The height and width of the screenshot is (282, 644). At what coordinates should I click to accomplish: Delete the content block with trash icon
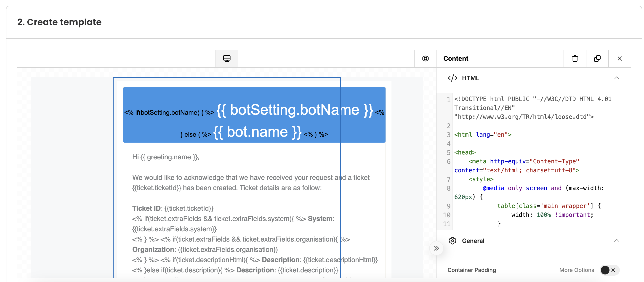tap(575, 59)
